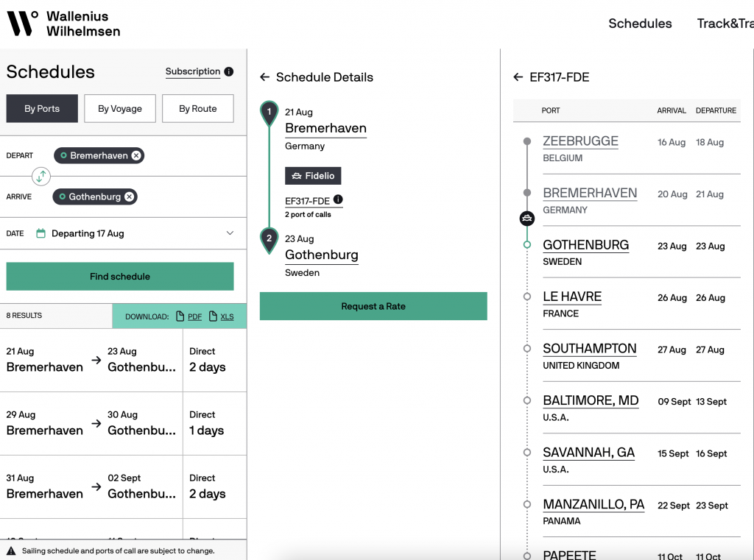This screenshot has width=754, height=560.
Task: Download the schedule as PDF
Action: click(x=190, y=316)
